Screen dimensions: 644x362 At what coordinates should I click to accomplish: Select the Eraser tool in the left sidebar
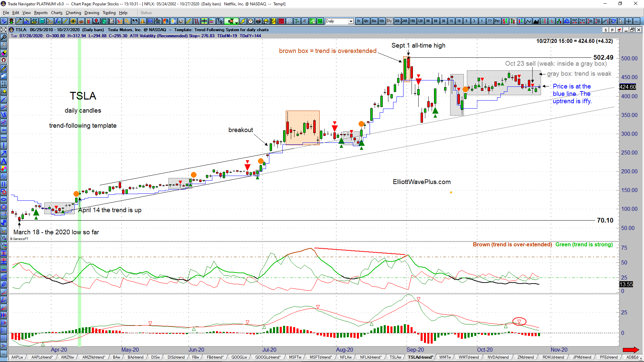click(4, 53)
